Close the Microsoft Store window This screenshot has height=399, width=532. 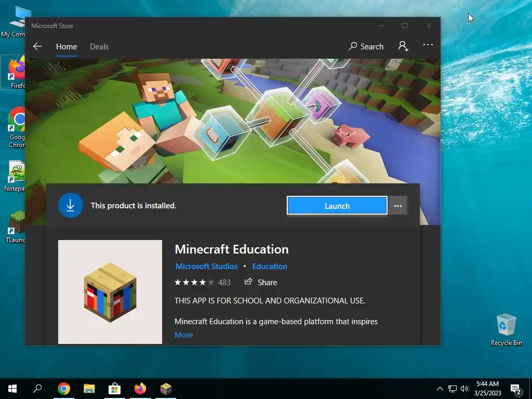coord(429,26)
